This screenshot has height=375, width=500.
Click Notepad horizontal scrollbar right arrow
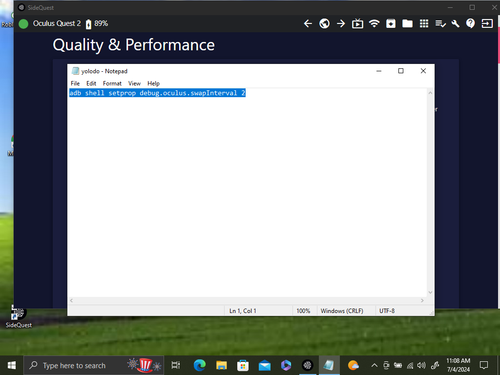coord(422,300)
